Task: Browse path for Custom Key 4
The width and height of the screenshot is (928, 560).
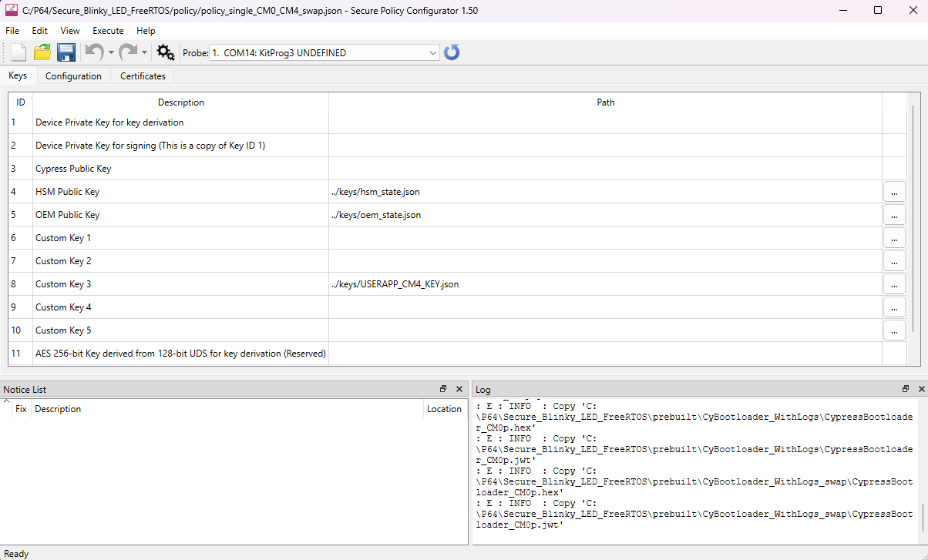Action: tap(894, 307)
